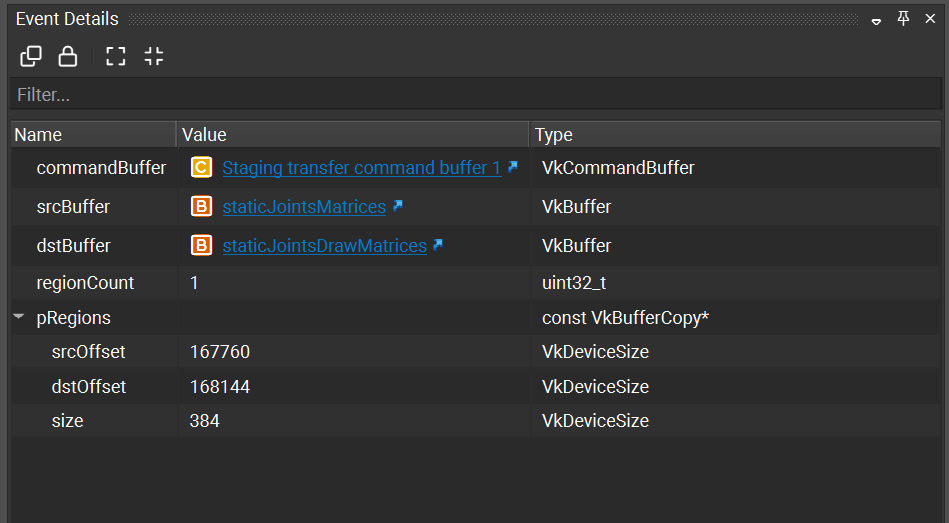949x523 pixels.
Task: Open the staticJointsDrawMatrices buffer link
Action: 324,246
